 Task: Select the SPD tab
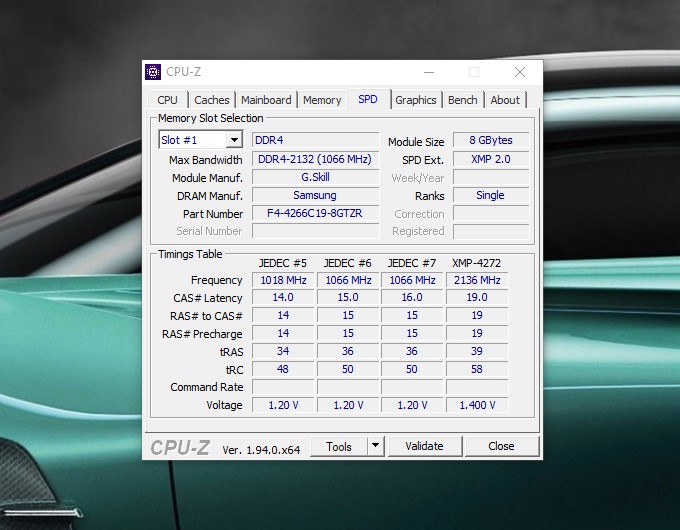tap(368, 99)
